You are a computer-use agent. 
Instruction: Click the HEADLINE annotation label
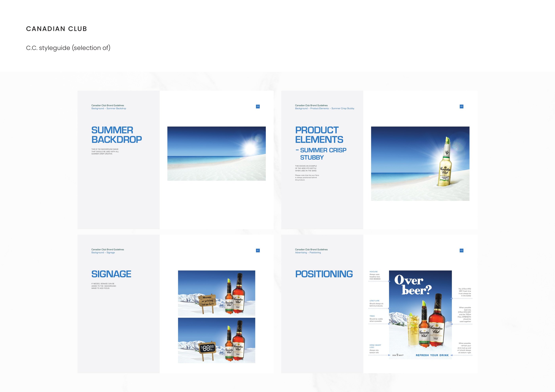point(373,272)
